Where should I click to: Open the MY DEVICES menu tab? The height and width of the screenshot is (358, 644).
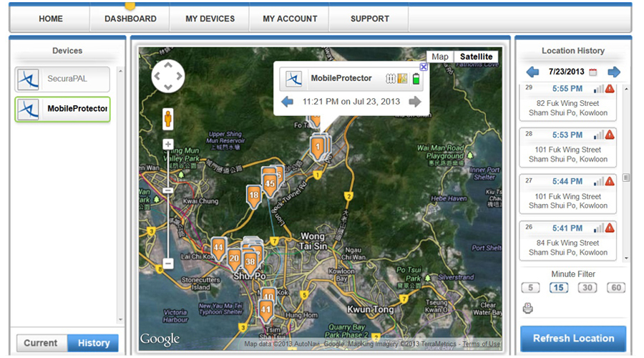click(210, 19)
